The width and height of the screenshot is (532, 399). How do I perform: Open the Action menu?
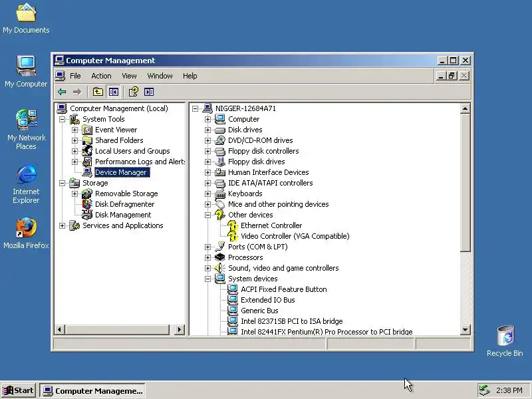[101, 76]
